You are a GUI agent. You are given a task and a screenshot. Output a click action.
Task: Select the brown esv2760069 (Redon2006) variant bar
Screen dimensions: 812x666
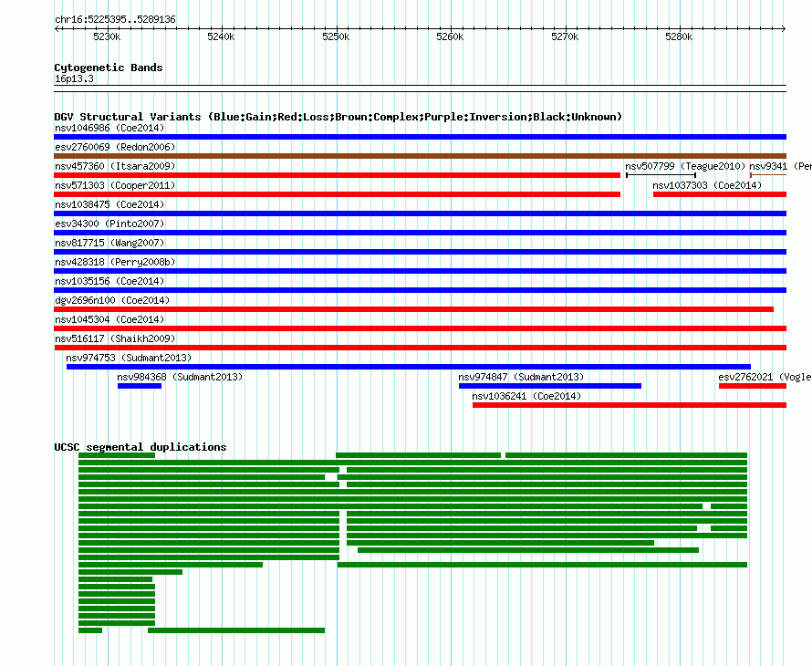click(x=420, y=156)
